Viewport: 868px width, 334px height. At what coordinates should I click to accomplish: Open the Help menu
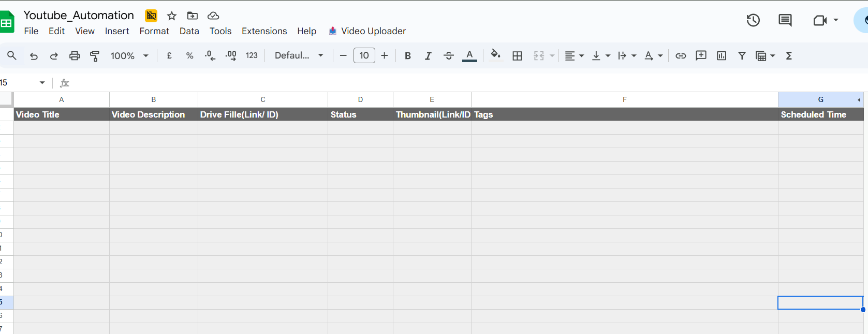[x=306, y=31]
